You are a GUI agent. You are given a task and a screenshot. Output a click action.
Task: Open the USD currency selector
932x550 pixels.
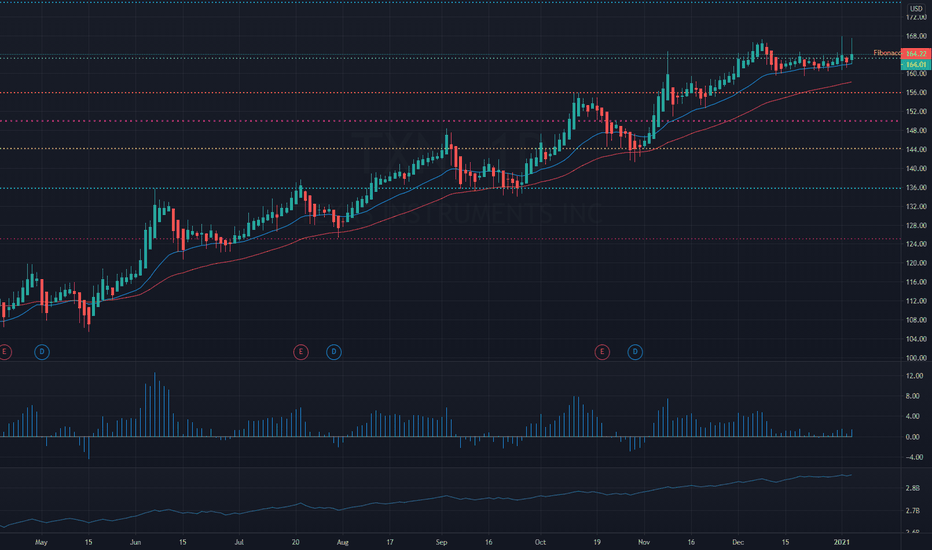coord(916,8)
